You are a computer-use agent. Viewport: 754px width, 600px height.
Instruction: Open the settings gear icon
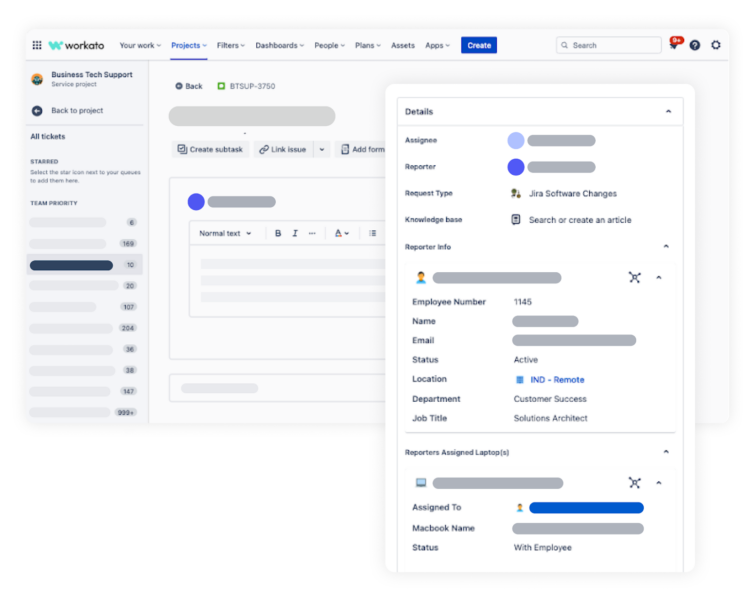coord(716,45)
